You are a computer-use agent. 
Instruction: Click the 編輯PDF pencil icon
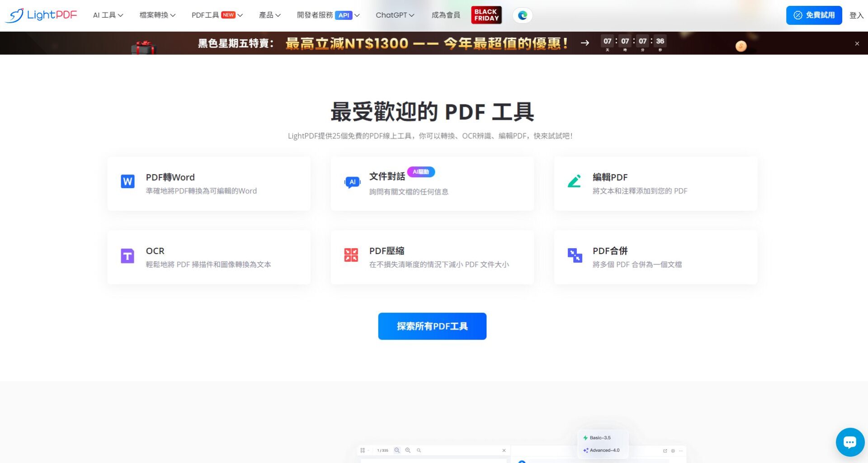point(575,181)
